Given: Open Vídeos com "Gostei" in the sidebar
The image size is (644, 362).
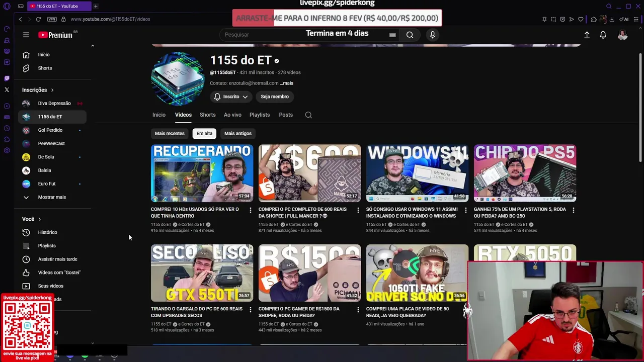Looking at the screenshot, I should click(52, 273).
